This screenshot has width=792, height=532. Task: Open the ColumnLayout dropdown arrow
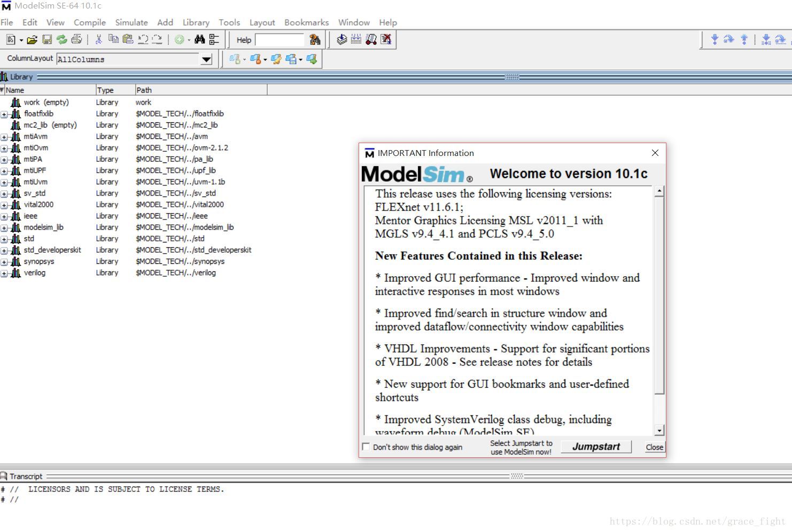(x=206, y=59)
